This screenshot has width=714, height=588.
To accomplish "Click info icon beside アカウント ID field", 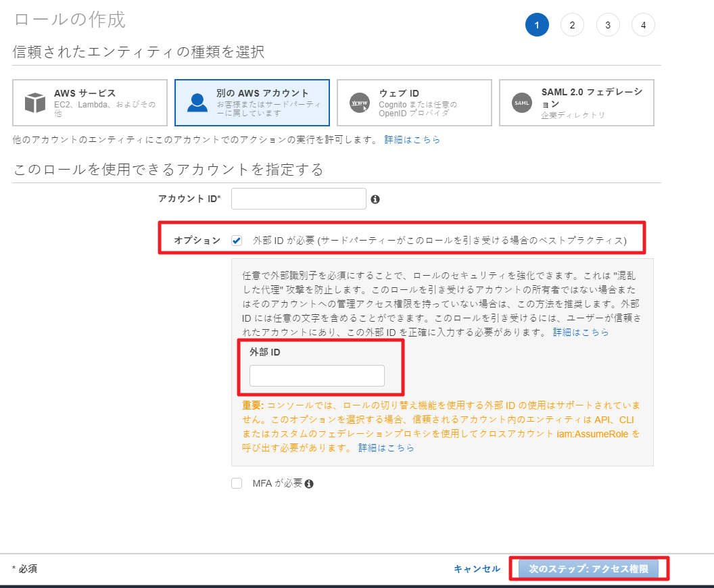I will pos(375,199).
